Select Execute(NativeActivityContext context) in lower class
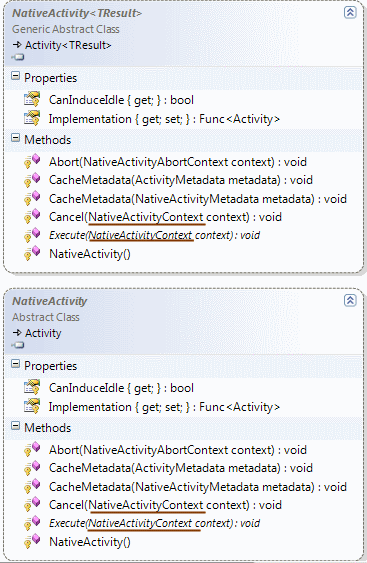Screen dimensions: 367x563 coord(154,523)
